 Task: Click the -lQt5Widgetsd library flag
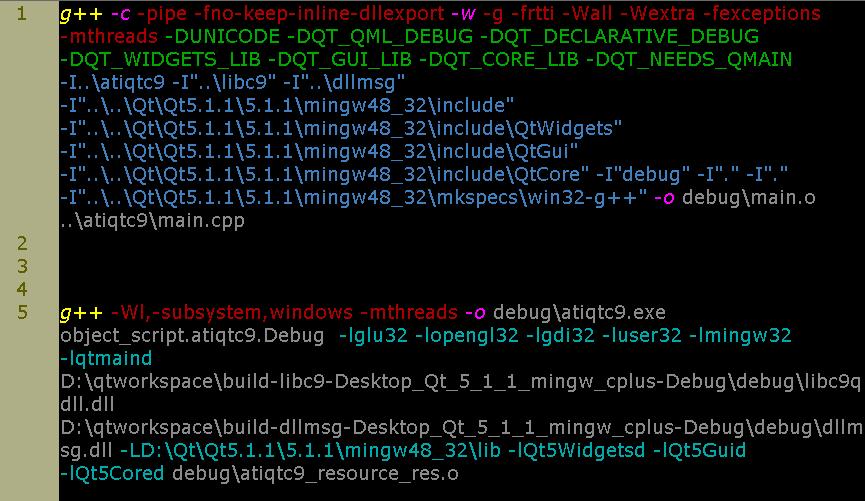(576, 450)
